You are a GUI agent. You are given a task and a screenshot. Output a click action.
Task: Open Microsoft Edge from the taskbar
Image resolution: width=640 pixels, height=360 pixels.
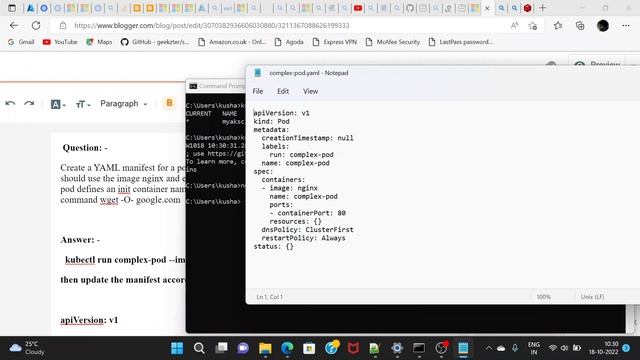(287, 348)
